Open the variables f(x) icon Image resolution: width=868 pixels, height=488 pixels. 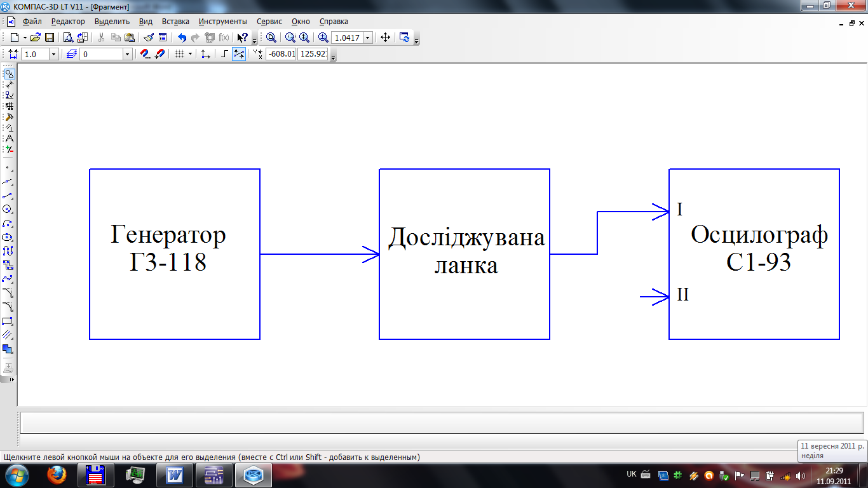pyautogui.click(x=224, y=37)
